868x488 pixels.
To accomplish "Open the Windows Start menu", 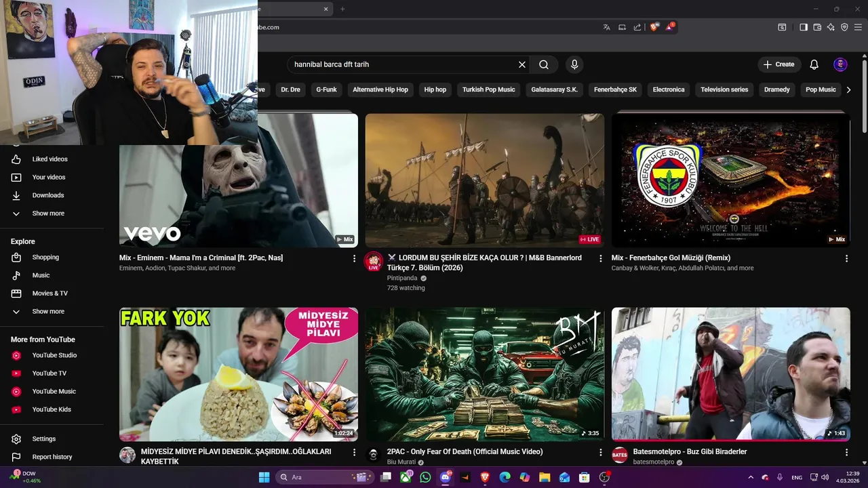I will coord(264,477).
